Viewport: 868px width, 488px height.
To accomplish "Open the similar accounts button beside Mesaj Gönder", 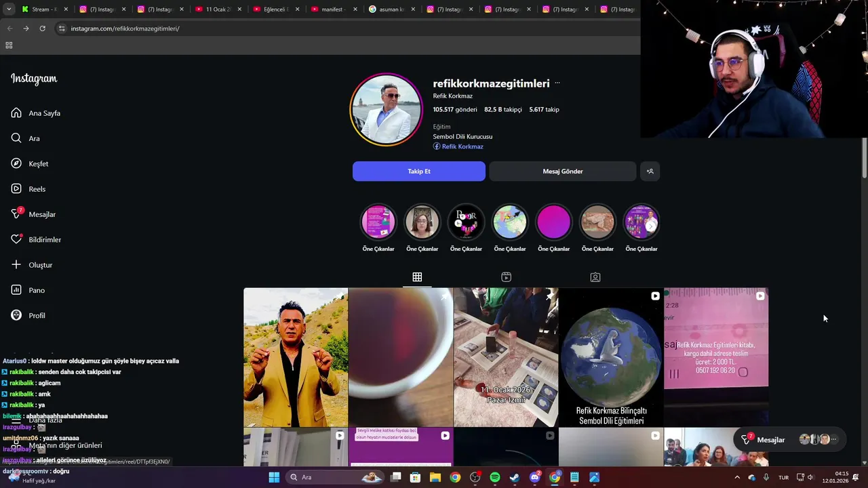I will point(650,171).
